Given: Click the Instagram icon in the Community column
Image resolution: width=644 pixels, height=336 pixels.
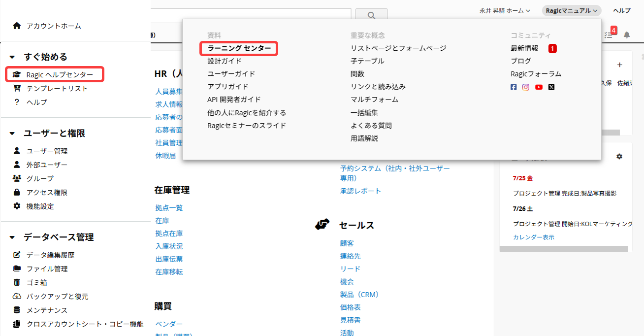Looking at the screenshot, I should 526,87.
